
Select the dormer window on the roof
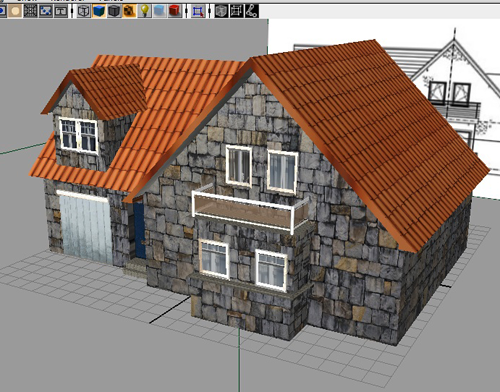click(x=79, y=135)
